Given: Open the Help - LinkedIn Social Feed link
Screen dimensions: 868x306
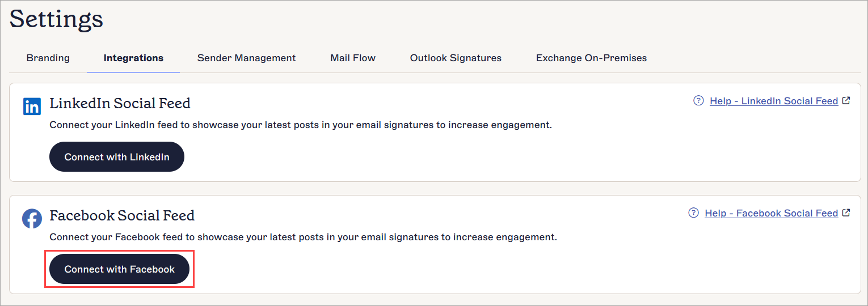Looking at the screenshot, I should pos(774,101).
